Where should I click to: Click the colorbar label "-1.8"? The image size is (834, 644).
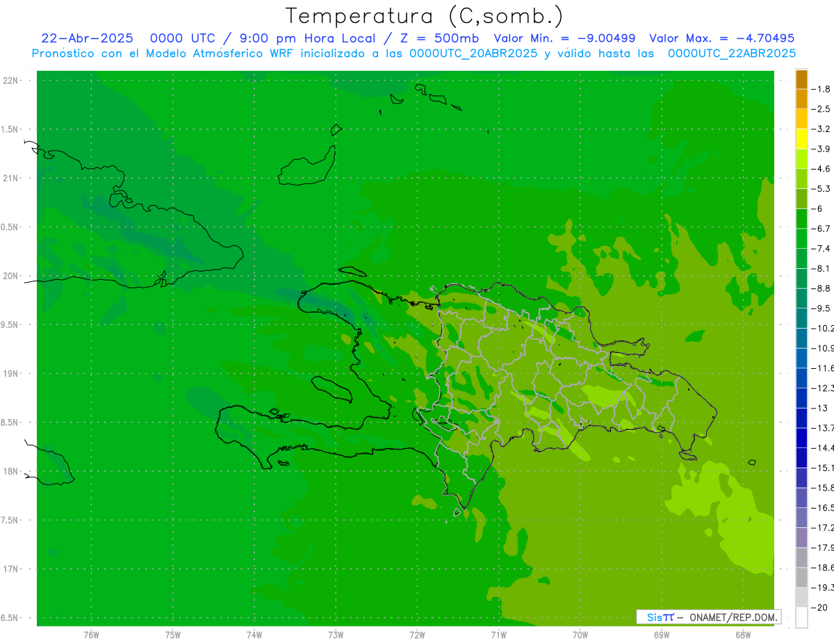pos(821,89)
